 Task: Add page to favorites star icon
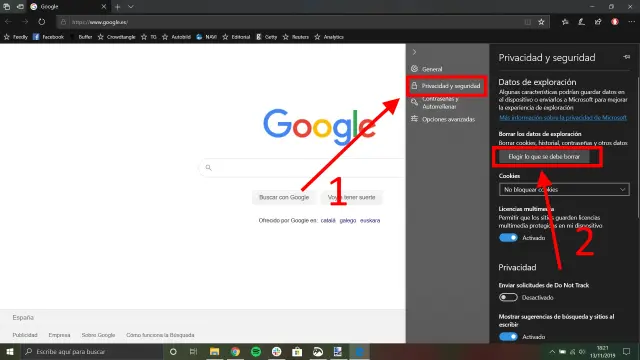click(541, 22)
